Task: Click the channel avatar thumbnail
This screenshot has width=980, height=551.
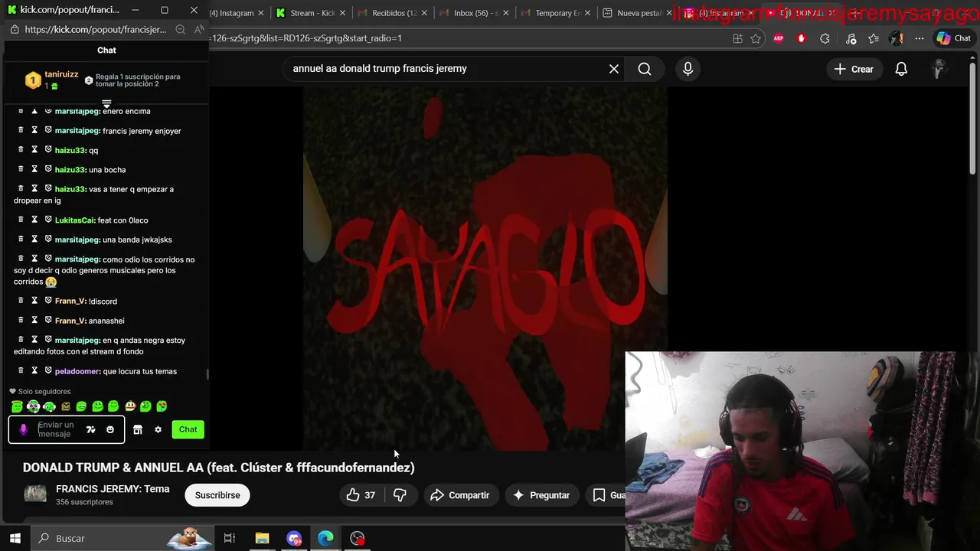Action: pos(35,494)
